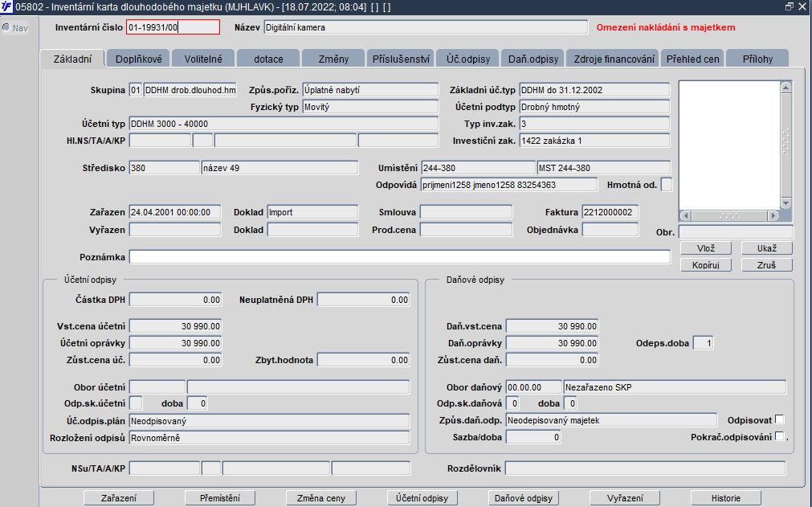Click the Změna ceny button
The height and width of the screenshot is (507, 812).
(x=321, y=498)
